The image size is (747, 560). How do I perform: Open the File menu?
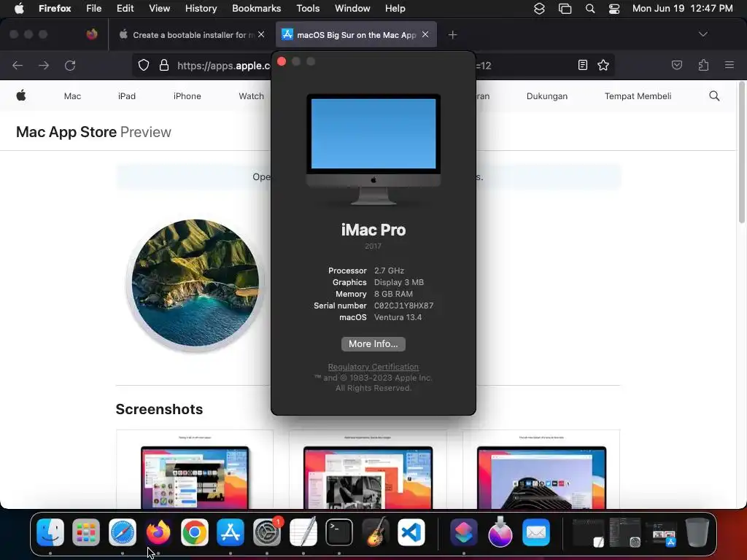[93, 9]
